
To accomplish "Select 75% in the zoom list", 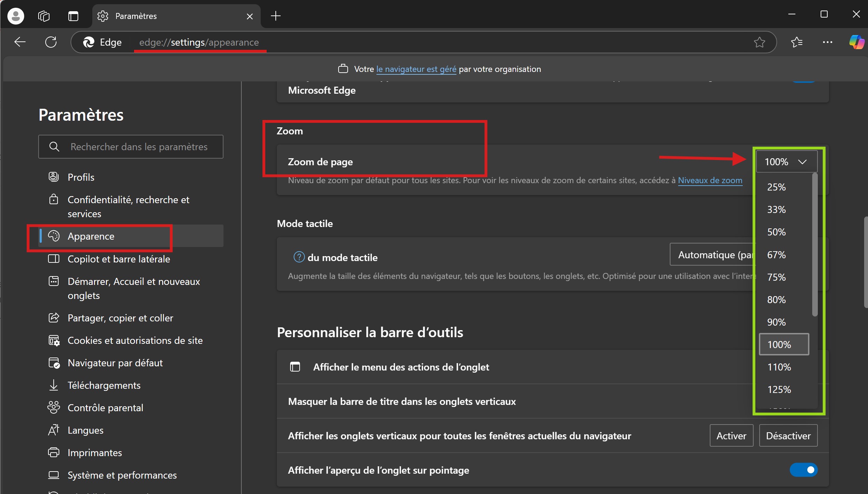I will [776, 277].
